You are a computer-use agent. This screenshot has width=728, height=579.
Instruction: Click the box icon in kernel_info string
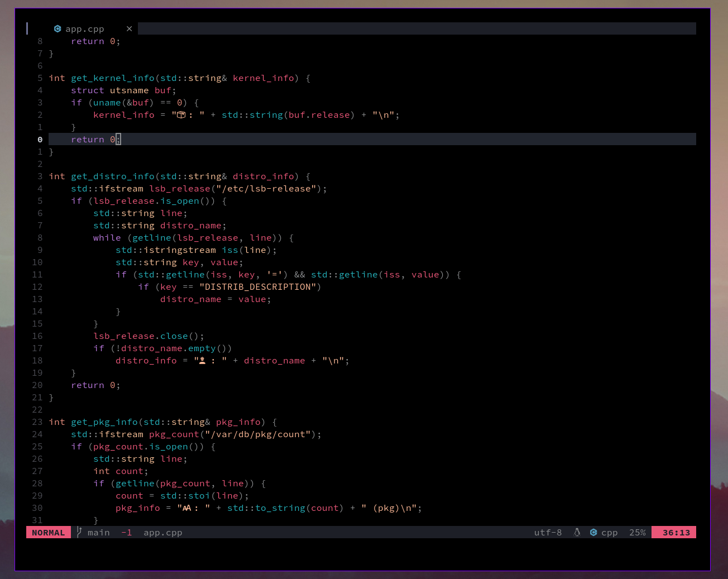pos(181,115)
